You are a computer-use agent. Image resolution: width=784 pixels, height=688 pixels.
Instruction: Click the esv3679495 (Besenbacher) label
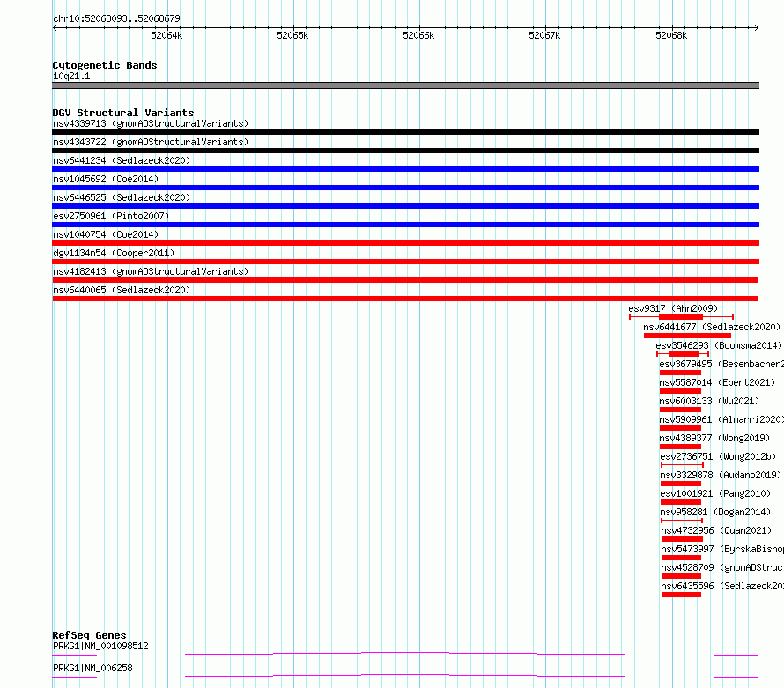[x=721, y=364]
